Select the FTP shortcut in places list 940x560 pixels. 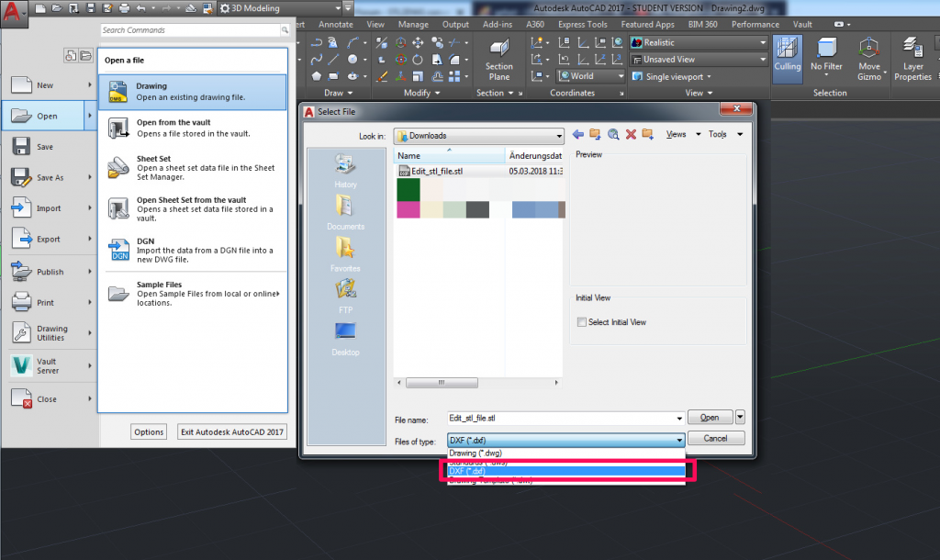pyautogui.click(x=345, y=297)
